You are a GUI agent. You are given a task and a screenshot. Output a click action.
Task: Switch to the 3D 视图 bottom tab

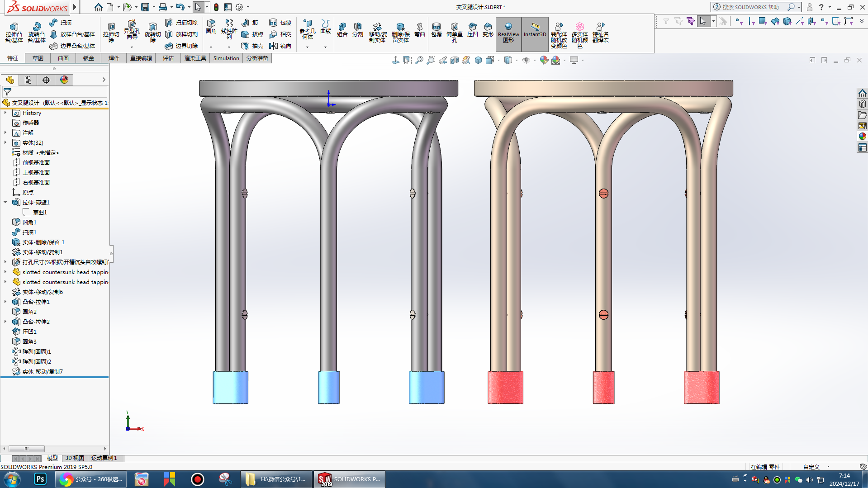click(x=75, y=458)
